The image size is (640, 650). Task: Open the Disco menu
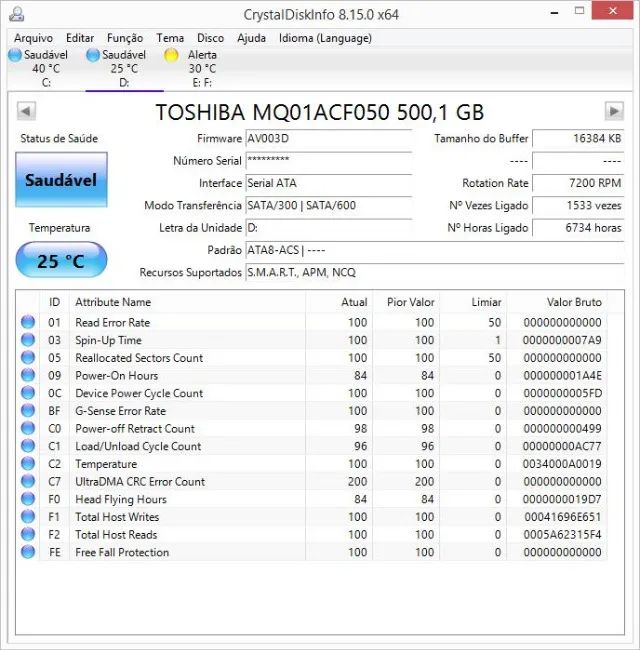(211, 38)
